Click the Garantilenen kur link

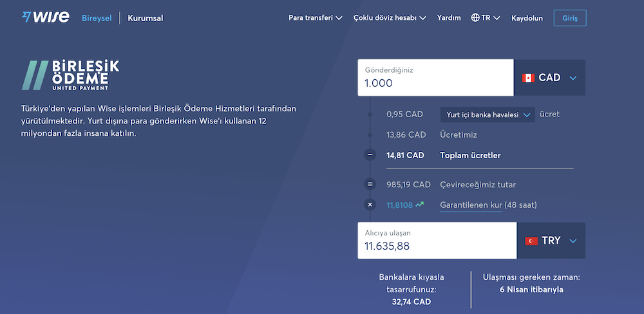[x=471, y=205]
